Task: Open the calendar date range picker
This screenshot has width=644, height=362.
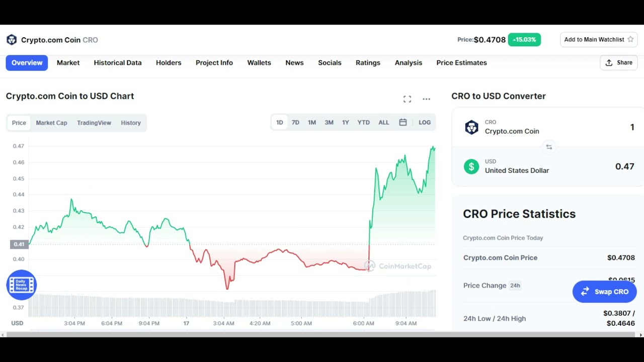Action: 403,122
